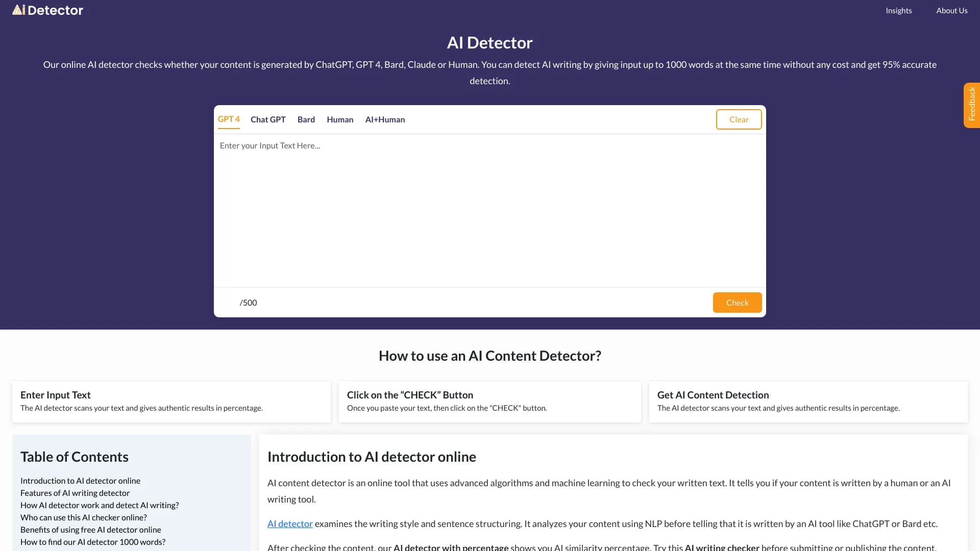The image size is (980, 551).
Task: Click How to find our AI detector 1000 words?
Action: (x=92, y=542)
